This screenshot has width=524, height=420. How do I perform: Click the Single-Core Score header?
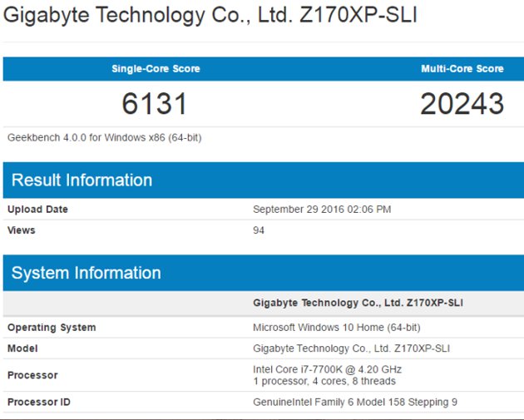(156, 69)
